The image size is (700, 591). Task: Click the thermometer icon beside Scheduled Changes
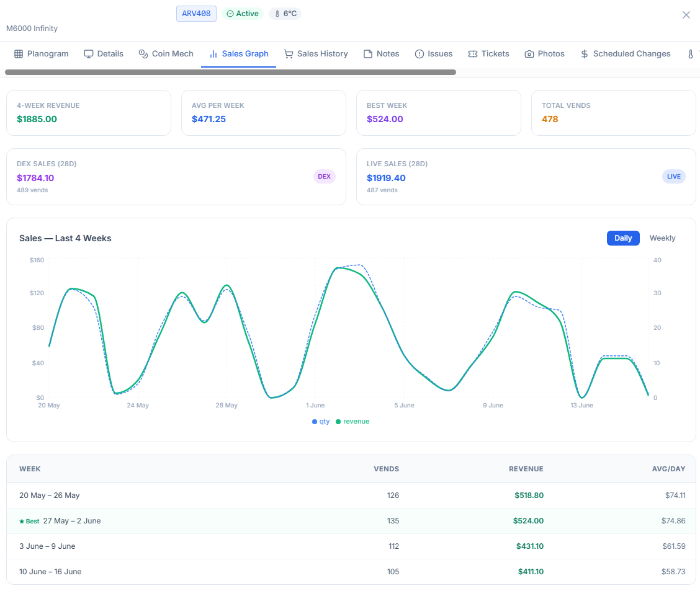(690, 54)
